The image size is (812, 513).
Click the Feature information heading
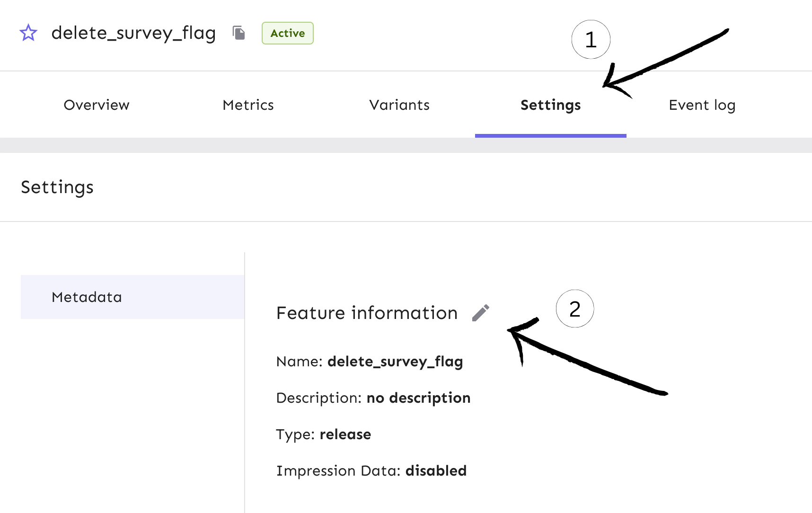pyautogui.click(x=367, y=312)
